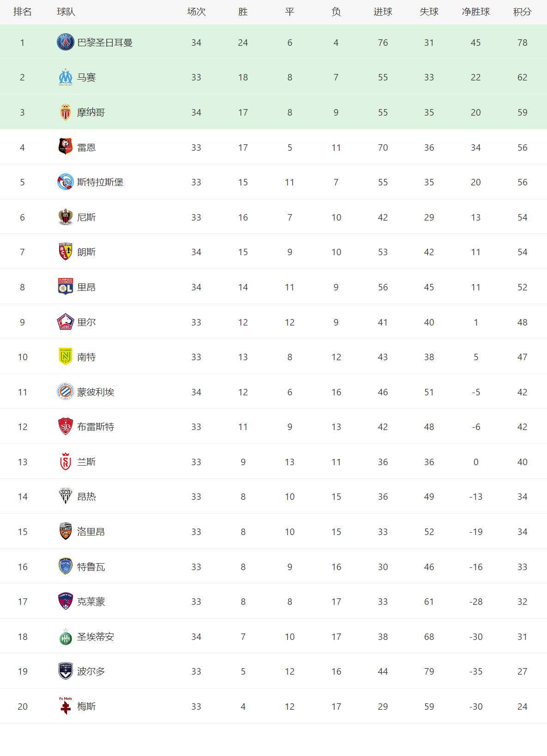The image size is (547, 756).
Task: Click the Marseille club logo
Action: coord(65,77)
